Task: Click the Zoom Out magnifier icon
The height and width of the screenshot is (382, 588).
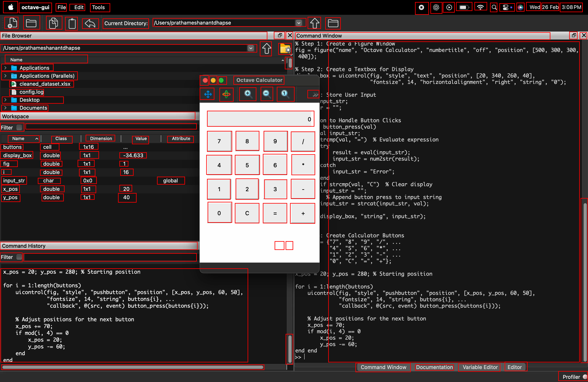Action: point(267,94)
